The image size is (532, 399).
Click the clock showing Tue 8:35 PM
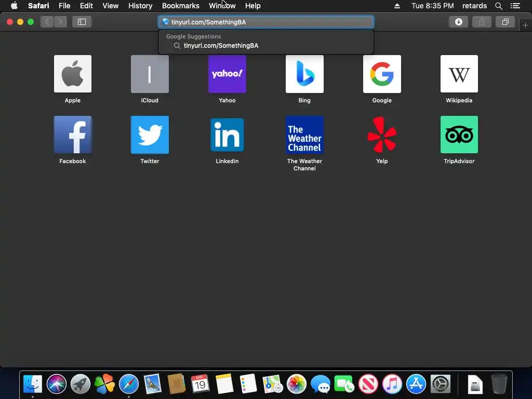(x=433, y=6)
